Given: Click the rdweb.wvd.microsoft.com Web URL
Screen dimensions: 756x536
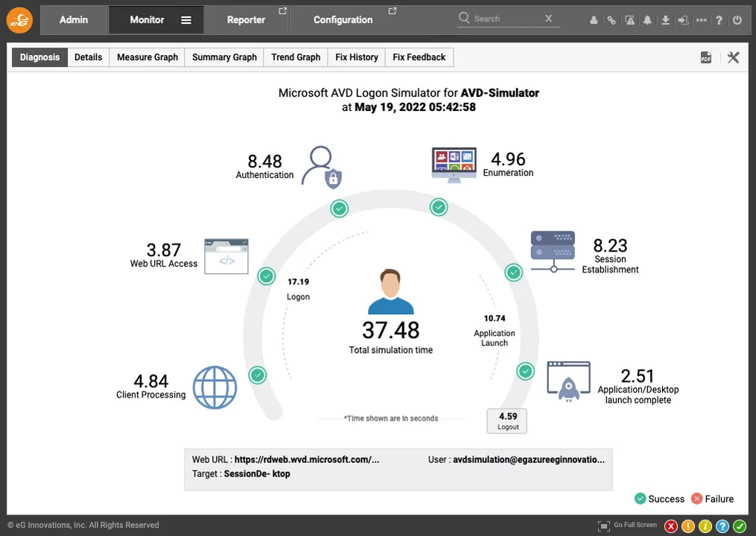Looking at the screenshot, I should (307, 459).
